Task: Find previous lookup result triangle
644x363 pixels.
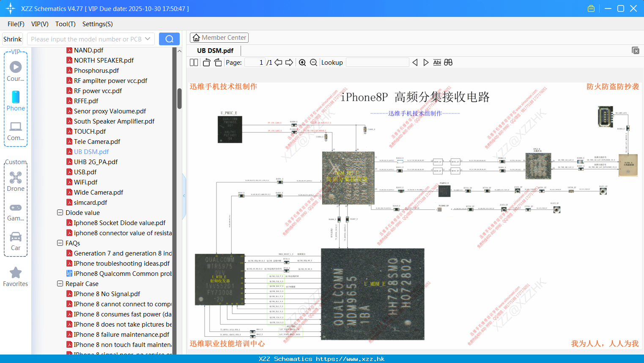Action: [415, 63]
